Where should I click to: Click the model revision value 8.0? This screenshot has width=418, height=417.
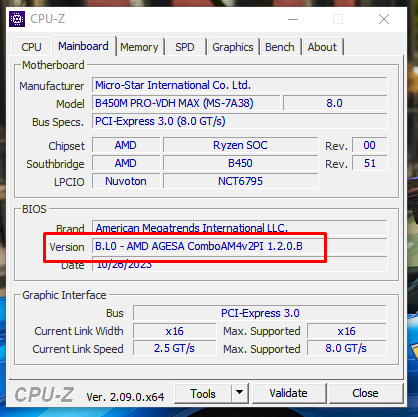(335, 103)
